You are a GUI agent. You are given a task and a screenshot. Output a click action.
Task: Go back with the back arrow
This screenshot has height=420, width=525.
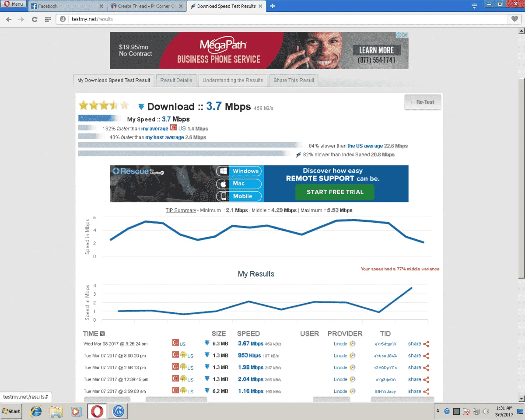point(9,19)
